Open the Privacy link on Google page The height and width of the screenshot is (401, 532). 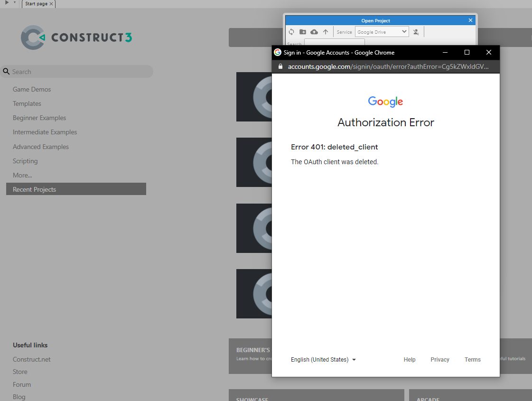click(440, 360)
